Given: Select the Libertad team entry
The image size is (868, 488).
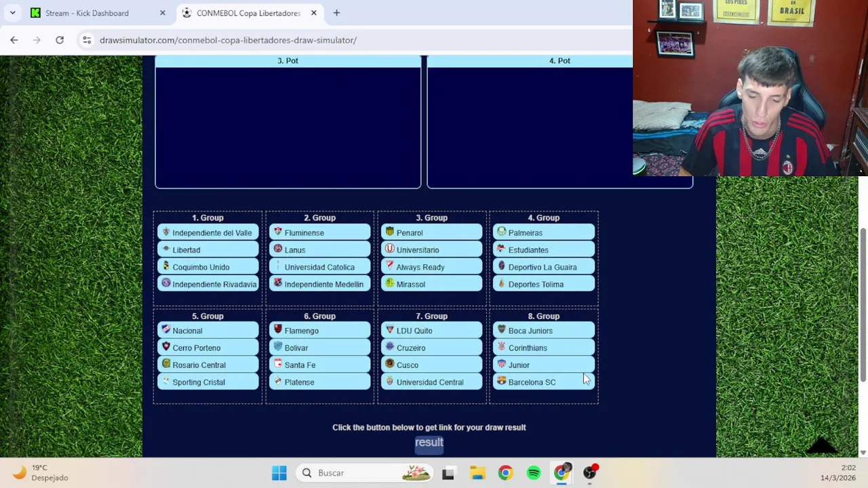Looking at the screenshot, I should pos(208,249).
